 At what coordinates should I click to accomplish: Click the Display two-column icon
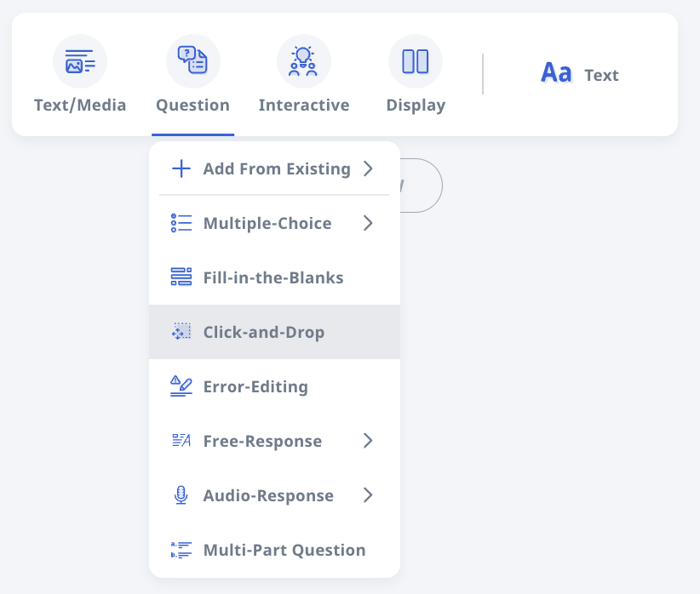(x=416, y=61)
